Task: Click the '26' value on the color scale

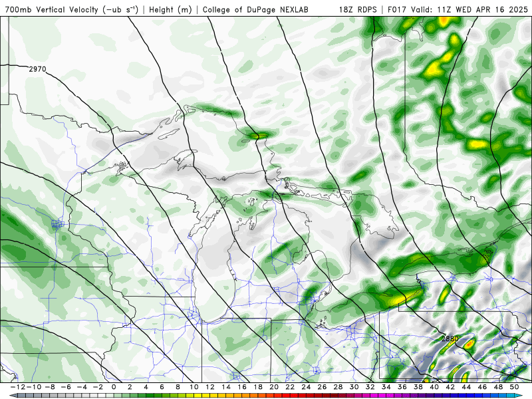Action: pos(322,387)
